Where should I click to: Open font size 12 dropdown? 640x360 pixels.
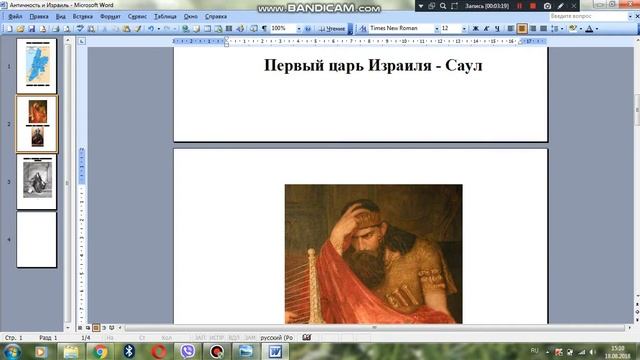pos(464,29)
